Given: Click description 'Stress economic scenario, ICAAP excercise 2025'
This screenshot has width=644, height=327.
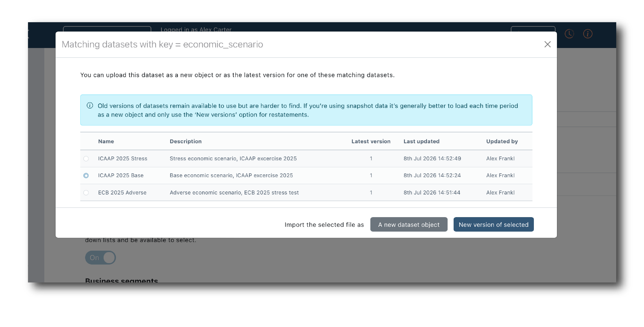Looking at the screenshot, I should coord(233,158).
